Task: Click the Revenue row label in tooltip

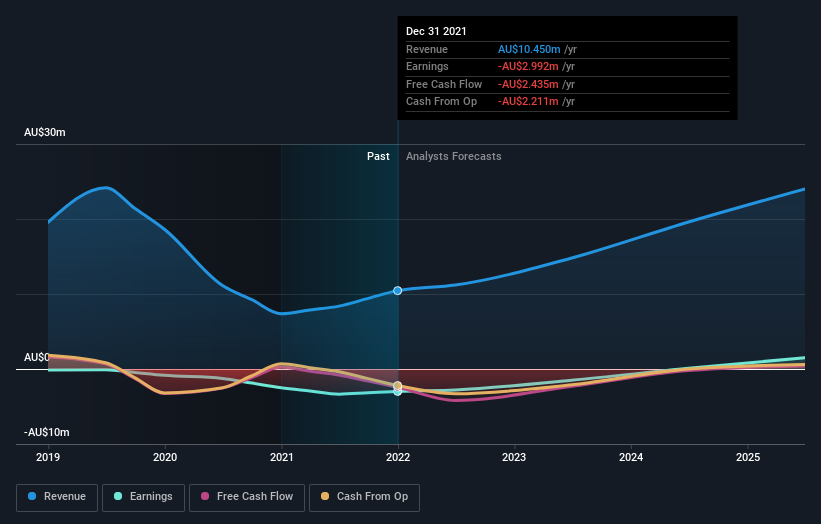Action: pos(427,49)
